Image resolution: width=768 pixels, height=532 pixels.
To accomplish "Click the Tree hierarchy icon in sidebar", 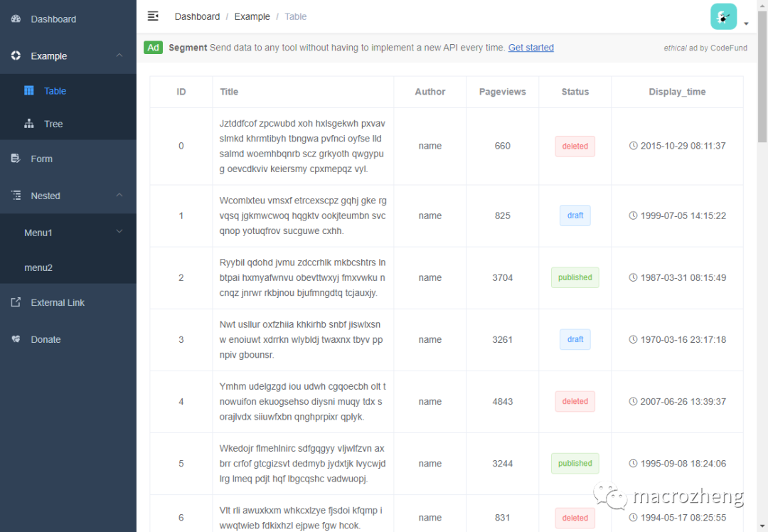I will (x=29, y=124).
